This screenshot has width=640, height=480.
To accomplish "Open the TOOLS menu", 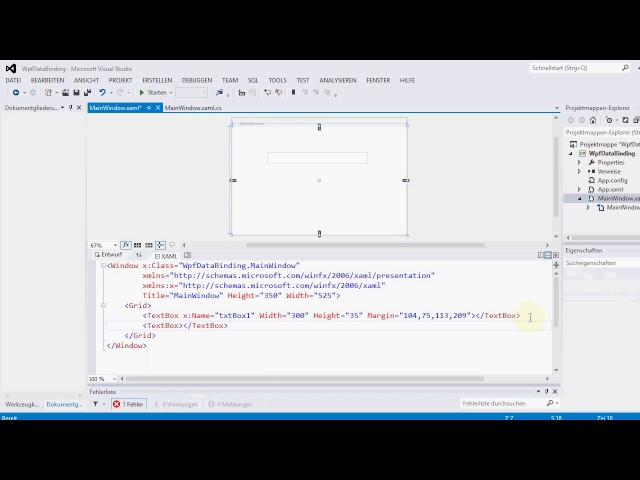I will (x=278, y=80).
